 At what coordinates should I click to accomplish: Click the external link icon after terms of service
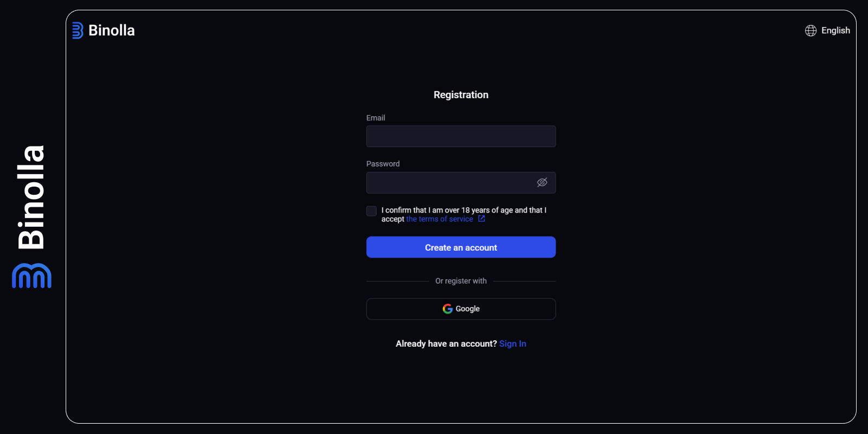pos(482,219)
